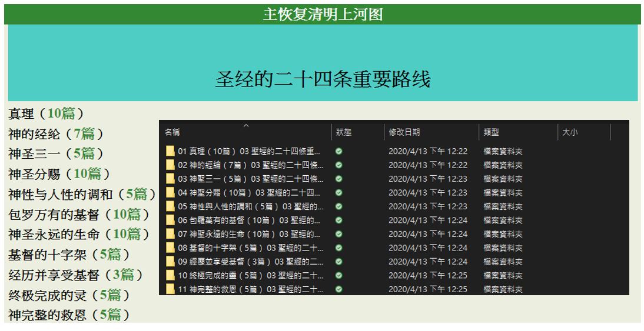Click green sync status icon for 02 神的經綸
644x331 pixels.
coord(338,165)
